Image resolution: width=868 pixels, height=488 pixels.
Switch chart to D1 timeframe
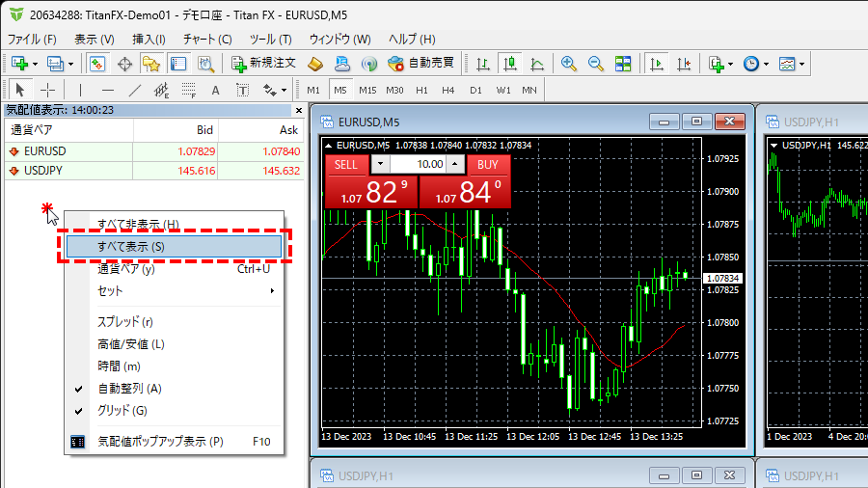click(475, 90)
